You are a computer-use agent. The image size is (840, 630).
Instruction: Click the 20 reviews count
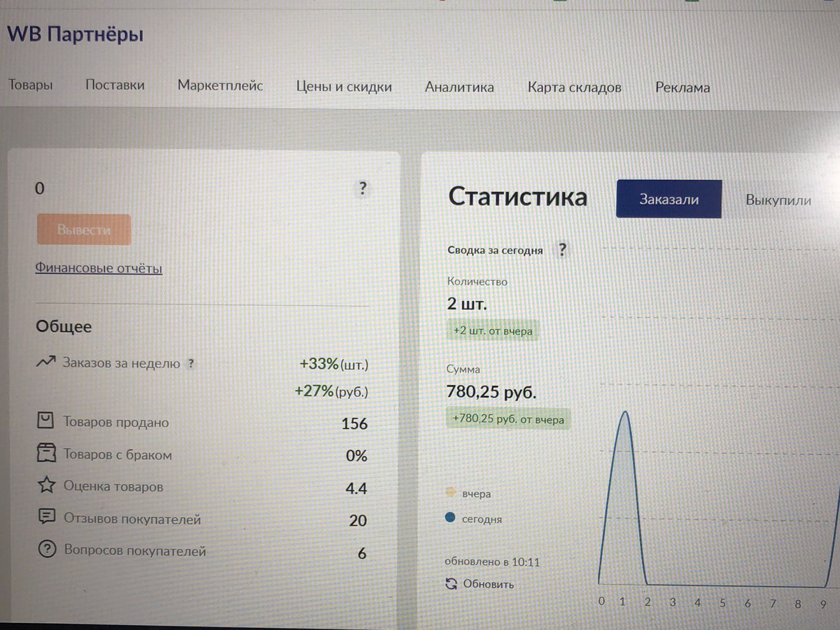tap(358, 520)
